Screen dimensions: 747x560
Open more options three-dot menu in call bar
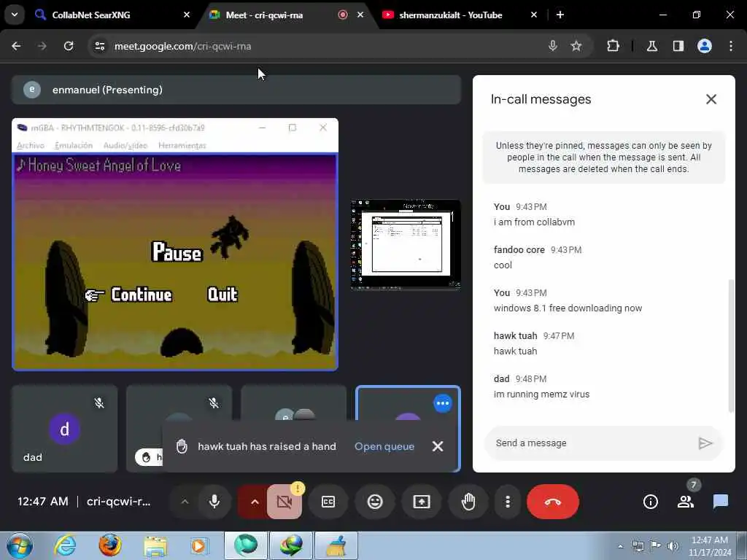(x=508, y=502)
